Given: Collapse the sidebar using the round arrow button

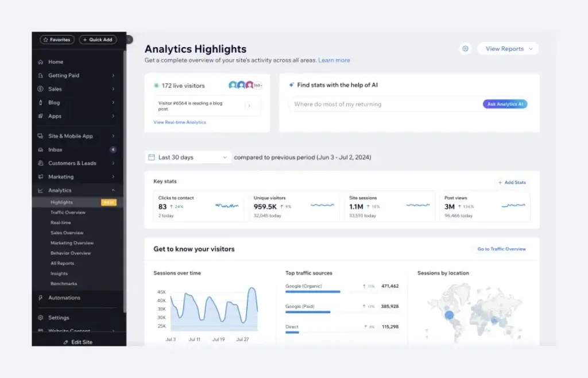Looking at the screenshot, I should (129, 40).
